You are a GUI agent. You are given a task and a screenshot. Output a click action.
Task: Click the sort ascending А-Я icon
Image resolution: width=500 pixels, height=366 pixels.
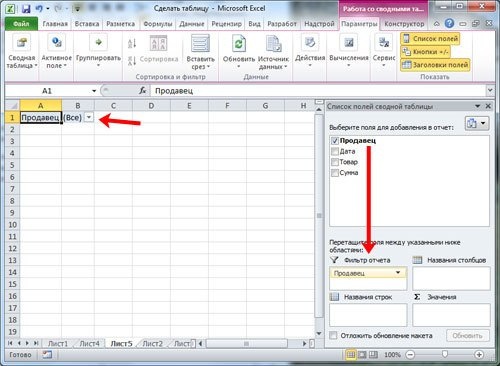(132, 43)
